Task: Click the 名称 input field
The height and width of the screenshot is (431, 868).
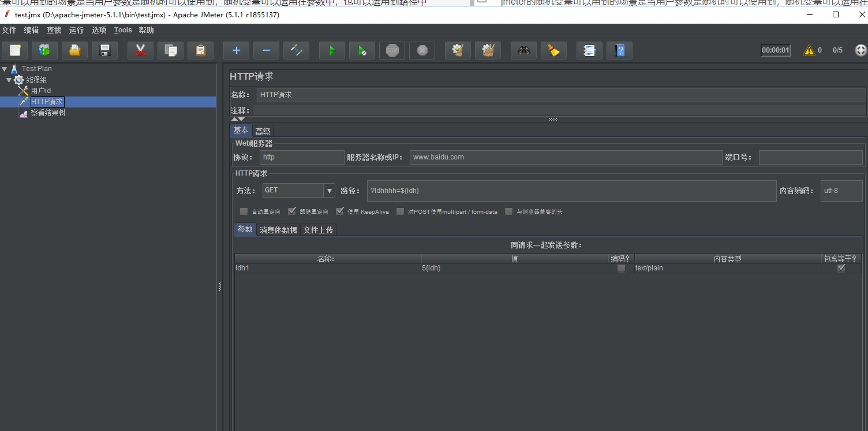Action: click(561, 95)
